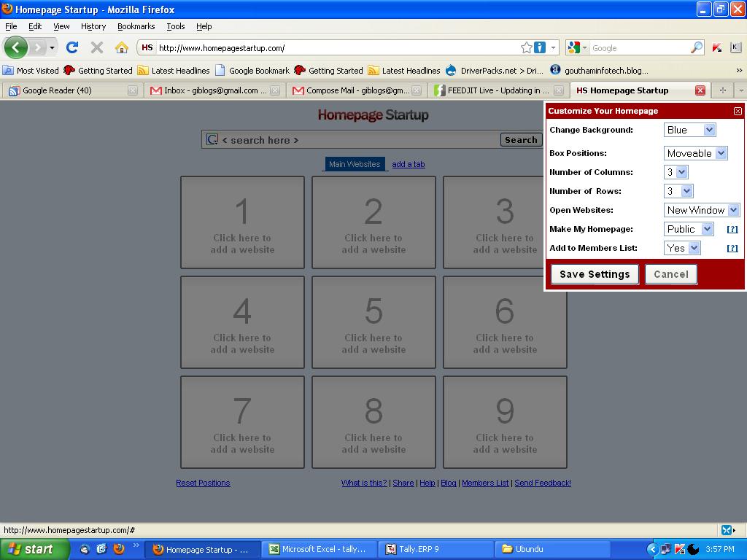Image resolution: width=747 pixels, height=560 pixels.
Task: Close the Customize Your Homepage panel
Action: click(x=738, y=111)
